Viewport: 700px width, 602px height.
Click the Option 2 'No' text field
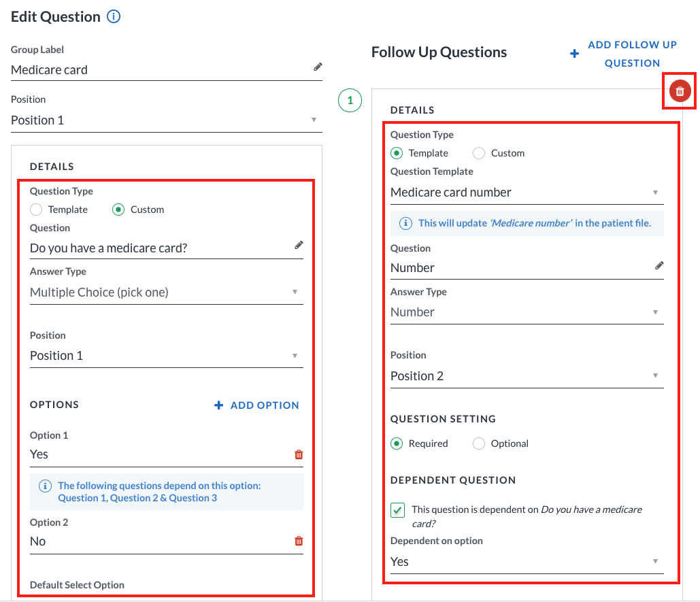tap(161, 541)
